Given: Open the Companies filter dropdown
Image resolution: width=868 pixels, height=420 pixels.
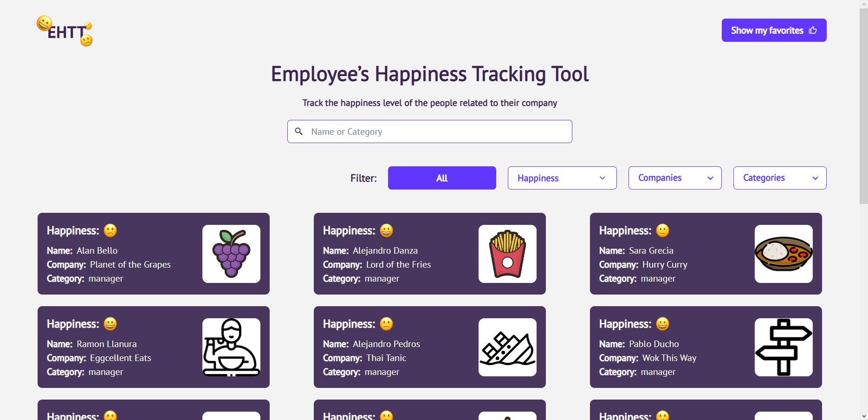Looking at the screenshot, I should click(675, 178).
